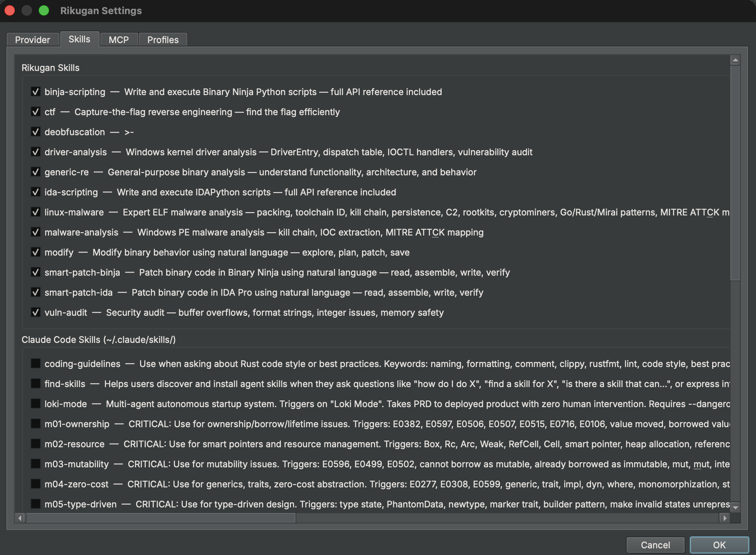Tick the find-skills checkbox
The image size is (756, 555).
coord(36,383)
